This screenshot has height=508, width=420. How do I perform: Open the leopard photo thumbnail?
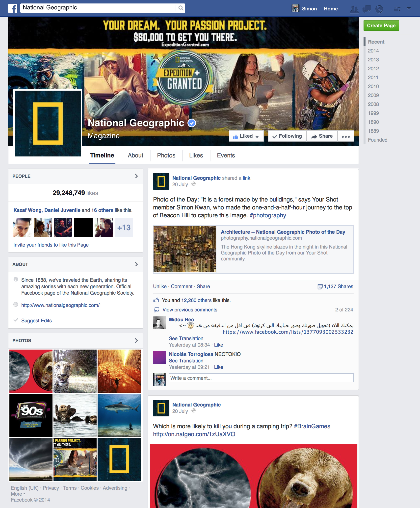pos(75,371)
